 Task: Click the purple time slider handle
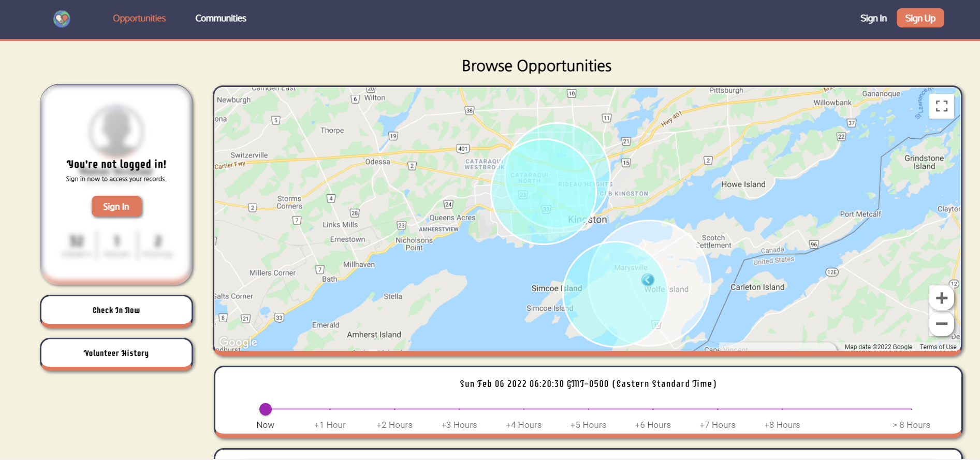266,409
